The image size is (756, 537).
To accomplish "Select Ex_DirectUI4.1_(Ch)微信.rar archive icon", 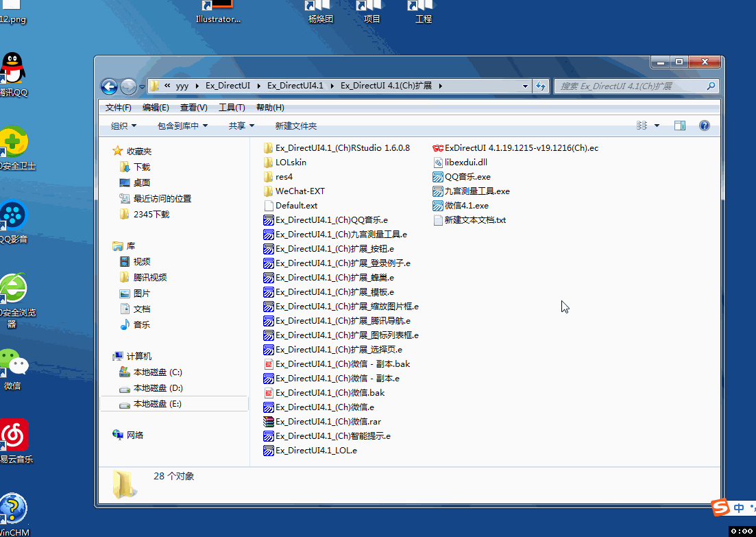I will click(x=269, y=422).
